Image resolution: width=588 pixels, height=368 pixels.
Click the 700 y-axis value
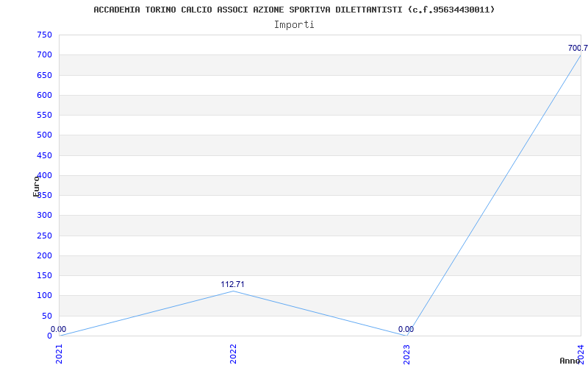(x=44, y=54)
